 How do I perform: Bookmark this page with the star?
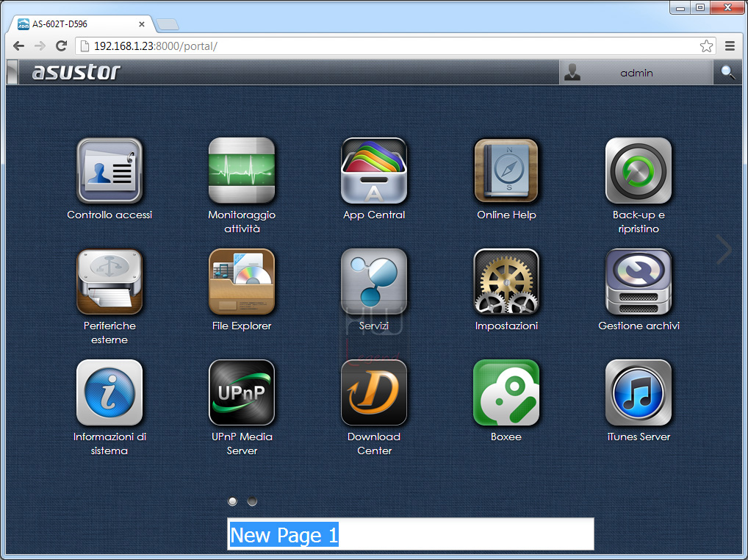(x=707, y=46)
